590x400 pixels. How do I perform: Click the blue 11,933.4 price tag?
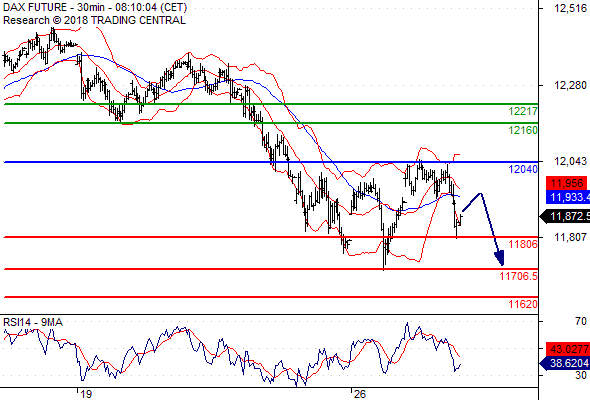click(568, 197)
